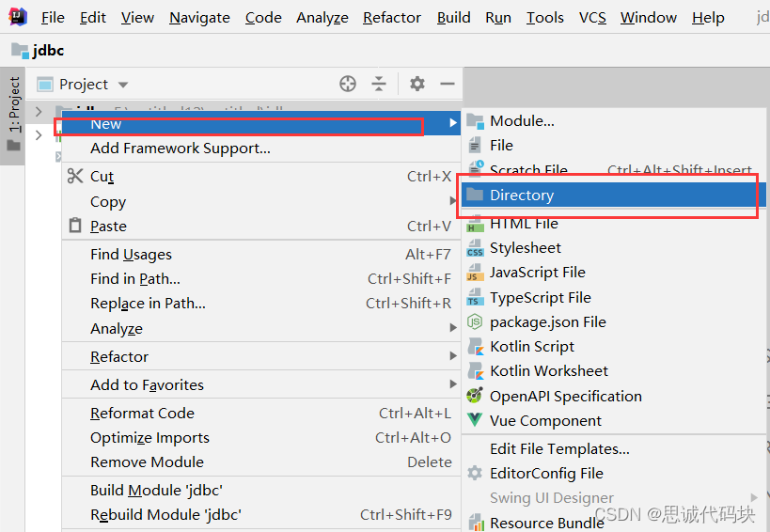This screenshot has height=532, width=770.
Task: Click the JavaScript File icon
Action: coord(475,273)
